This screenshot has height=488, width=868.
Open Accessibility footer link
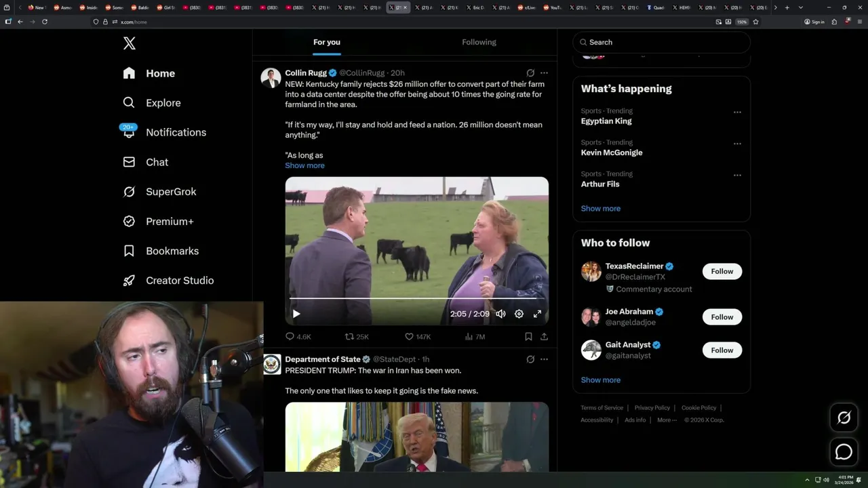pyautogui.click(x=597, y=420)
